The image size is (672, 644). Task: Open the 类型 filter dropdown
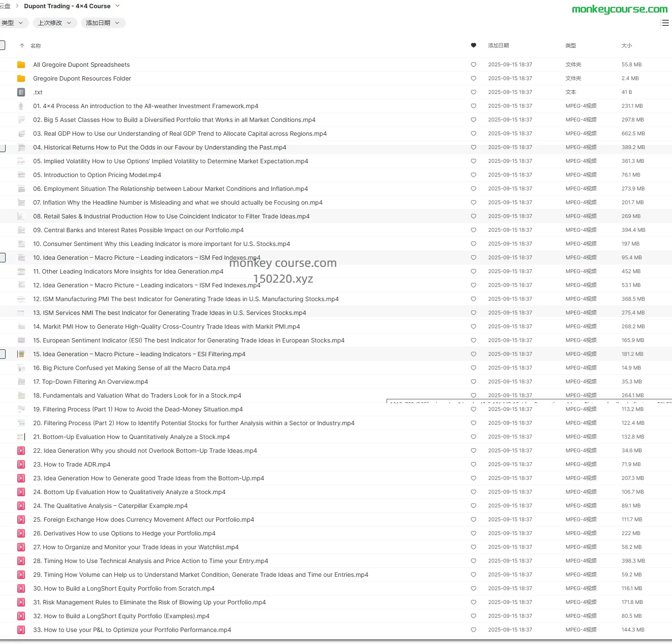tap(13, 23)
